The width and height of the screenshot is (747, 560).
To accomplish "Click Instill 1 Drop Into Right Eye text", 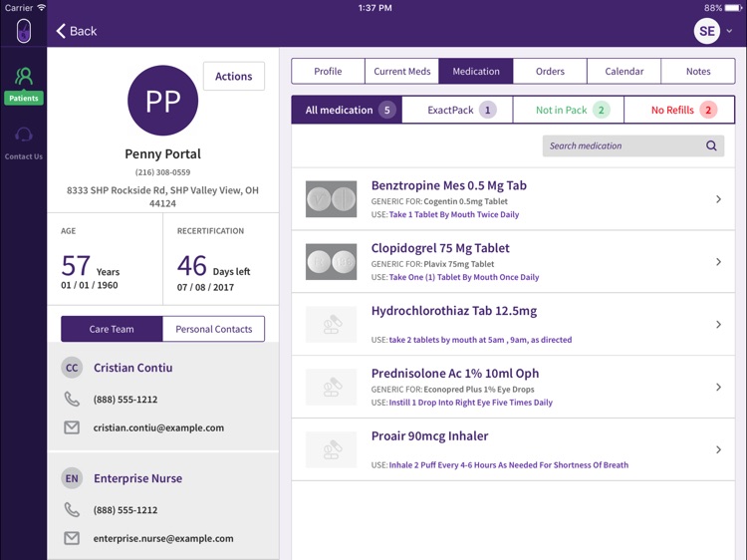I will coord(471,403).
